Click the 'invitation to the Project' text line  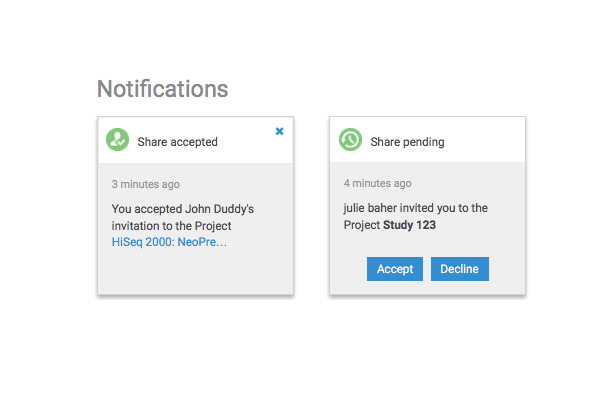pos(172,226)
